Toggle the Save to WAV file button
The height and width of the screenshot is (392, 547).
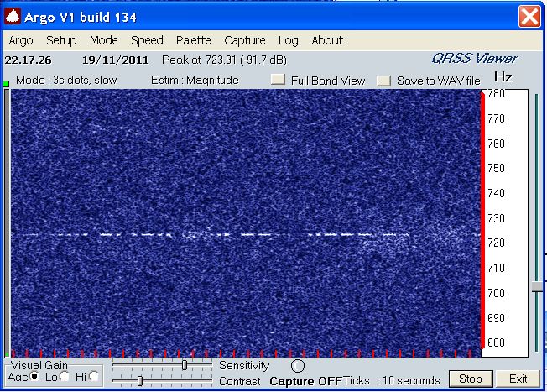tap(383, 81)
